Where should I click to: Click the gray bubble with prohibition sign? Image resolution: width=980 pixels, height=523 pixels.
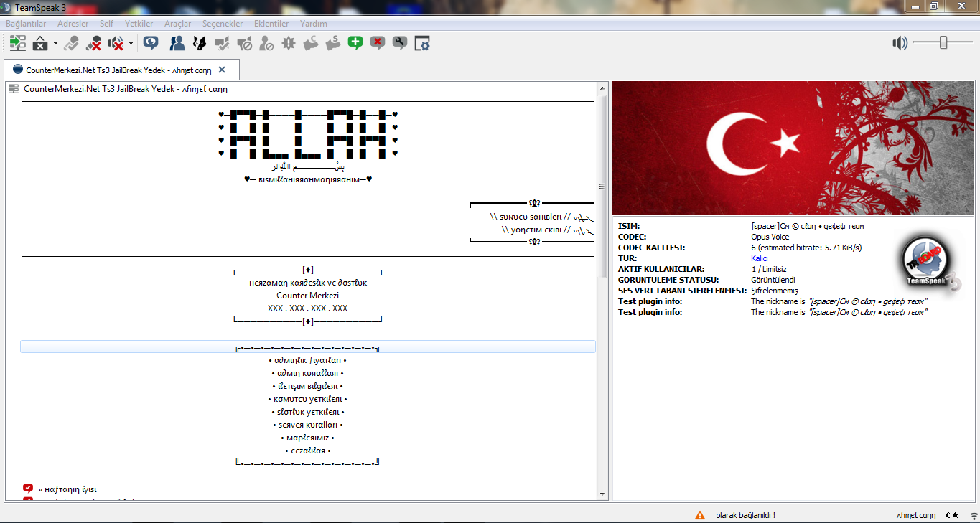[244, 43]
